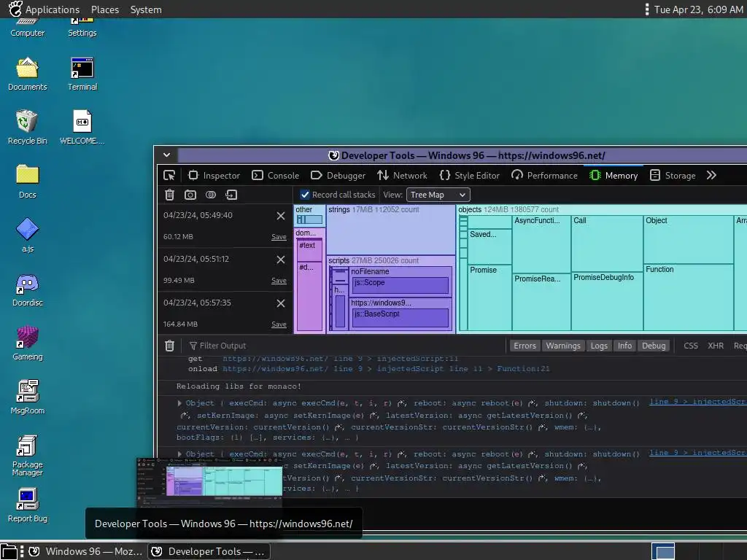Viewport: 747px width, 560px height.
Task: Launch the Terminal desktop shortcut
Action: [82, 74]
